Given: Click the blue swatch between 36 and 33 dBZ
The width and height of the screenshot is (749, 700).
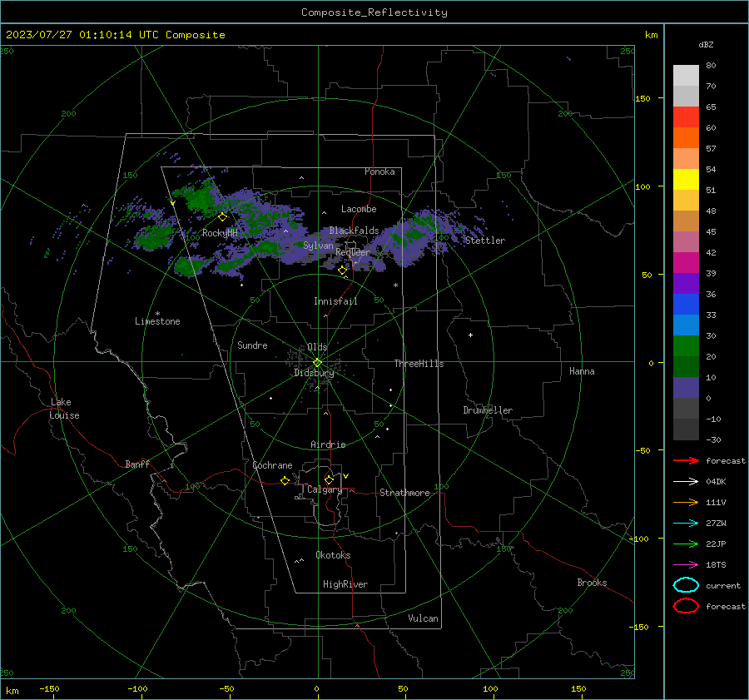Looking at the screenshot, I should point(686,305).
